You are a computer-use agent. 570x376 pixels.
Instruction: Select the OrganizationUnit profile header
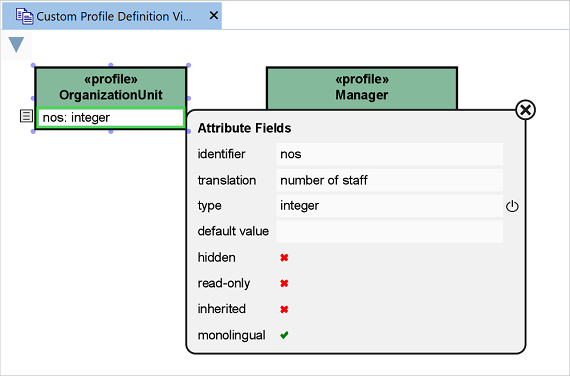[111, 87]
